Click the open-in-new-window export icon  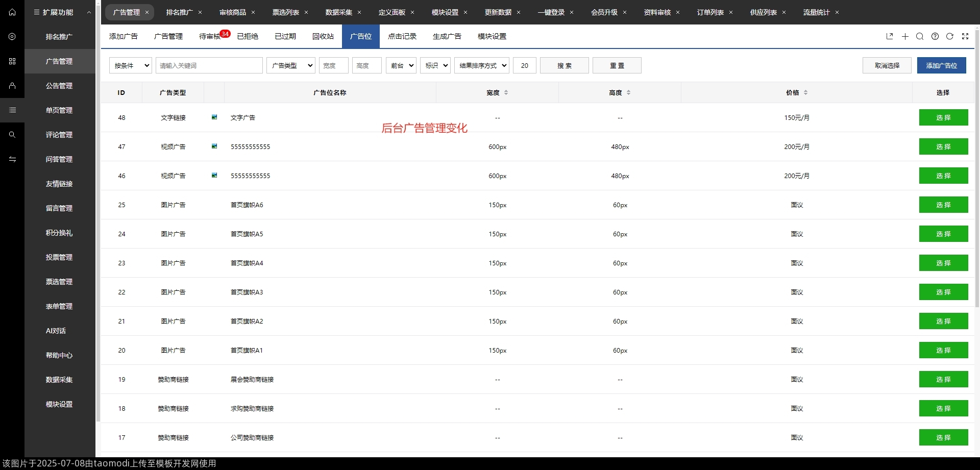890,36
